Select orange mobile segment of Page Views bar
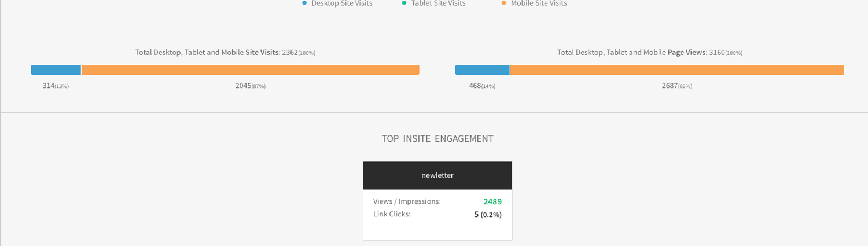Screen dimensions: 868x246 pyautogui.click(x=676, y=70)
